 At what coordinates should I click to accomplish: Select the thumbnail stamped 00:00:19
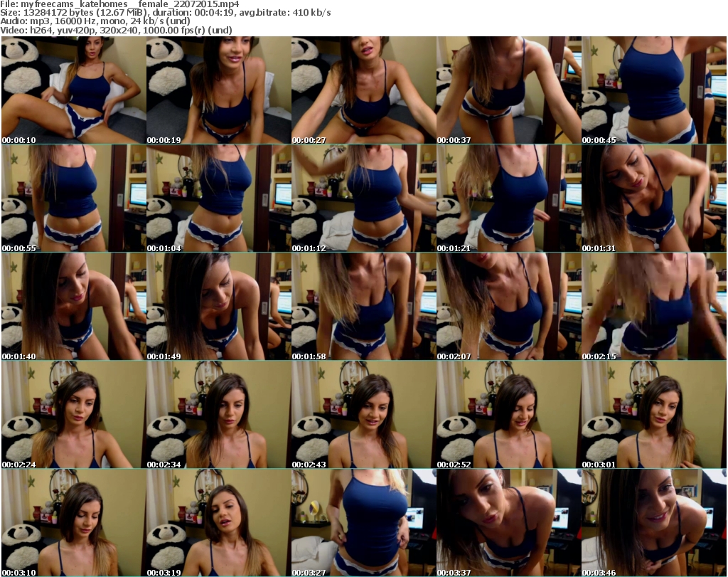(219, 90)
